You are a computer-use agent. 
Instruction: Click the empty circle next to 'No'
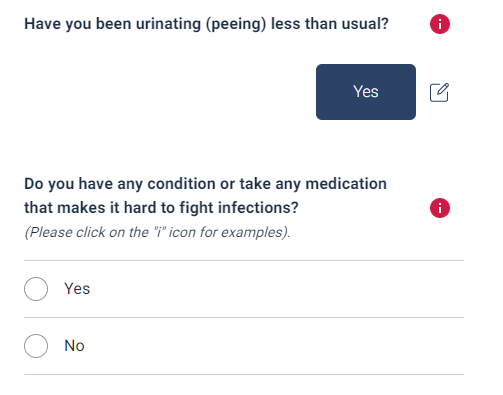click(x=36, y=346)
